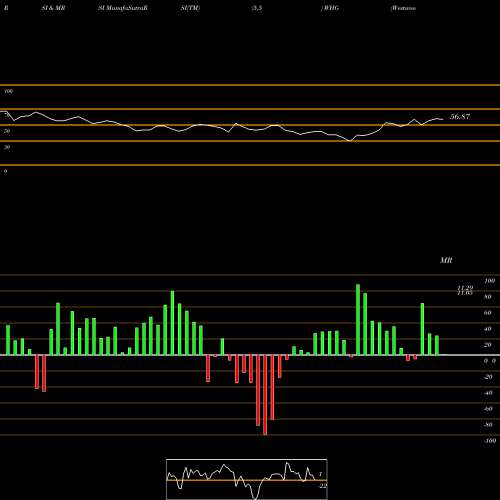Click the deepest red bar in MR histogram
The image size is (500, 500).
265,395
